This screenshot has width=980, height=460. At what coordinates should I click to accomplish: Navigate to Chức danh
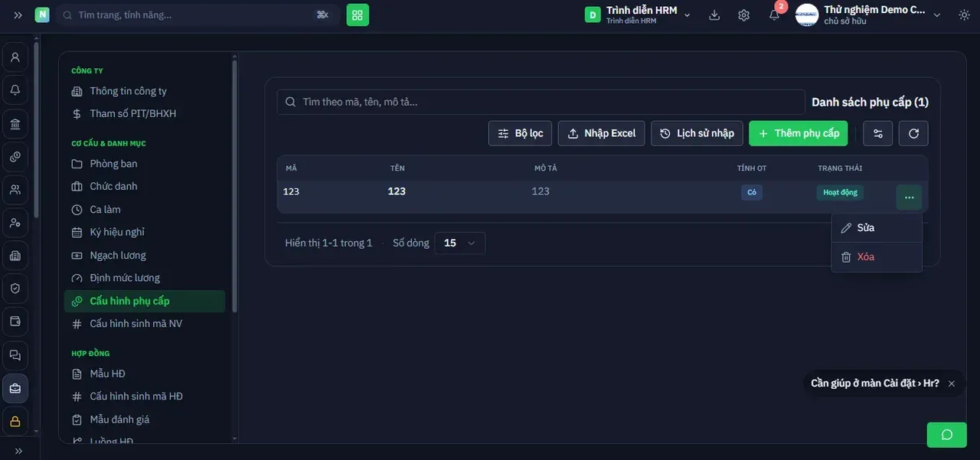[145, 186]
